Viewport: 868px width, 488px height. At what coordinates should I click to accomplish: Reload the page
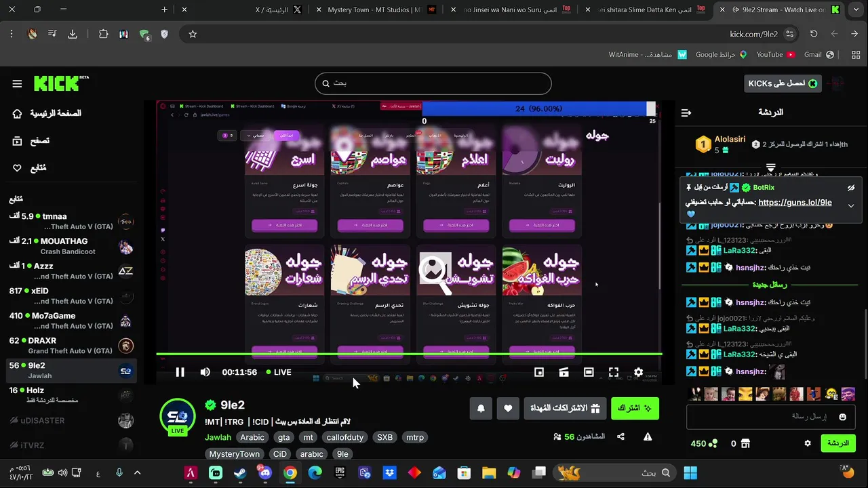click(813, 34)
